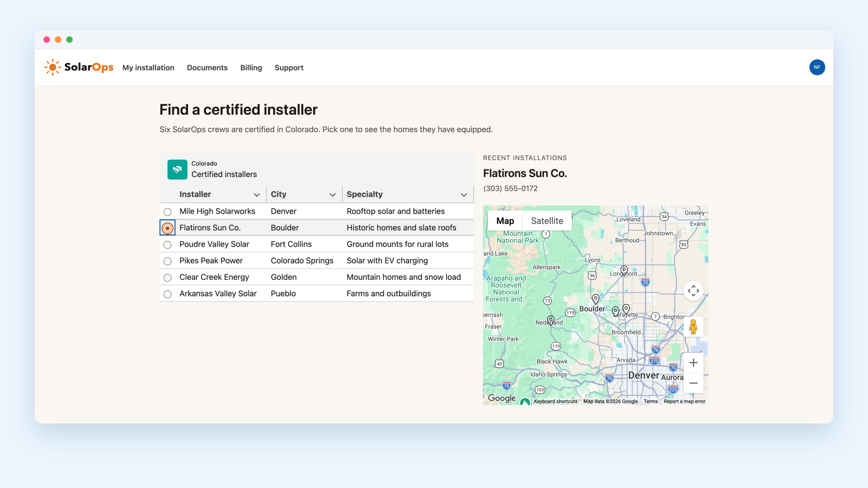Viewport: 868px width, 488px height.
Task: Pick up the Street View pegman
Action: 693,327
